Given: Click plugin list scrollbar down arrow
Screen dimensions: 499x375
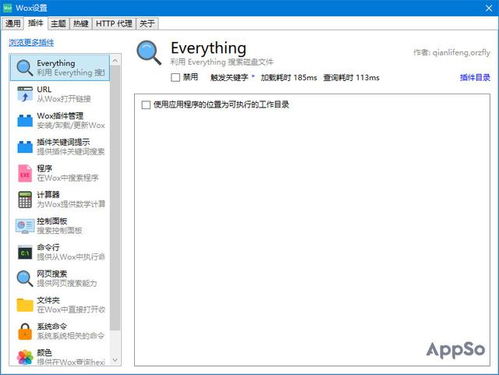Looking at the screenshot, I should pyautogui.click(x=115, y=360).
